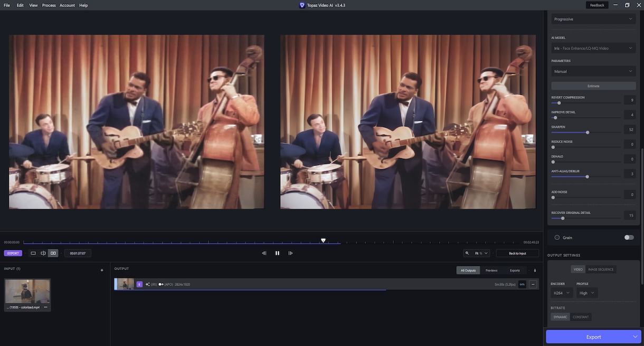Open the H264 encoder dropdown
644x346 pixels.
point(562,293)
